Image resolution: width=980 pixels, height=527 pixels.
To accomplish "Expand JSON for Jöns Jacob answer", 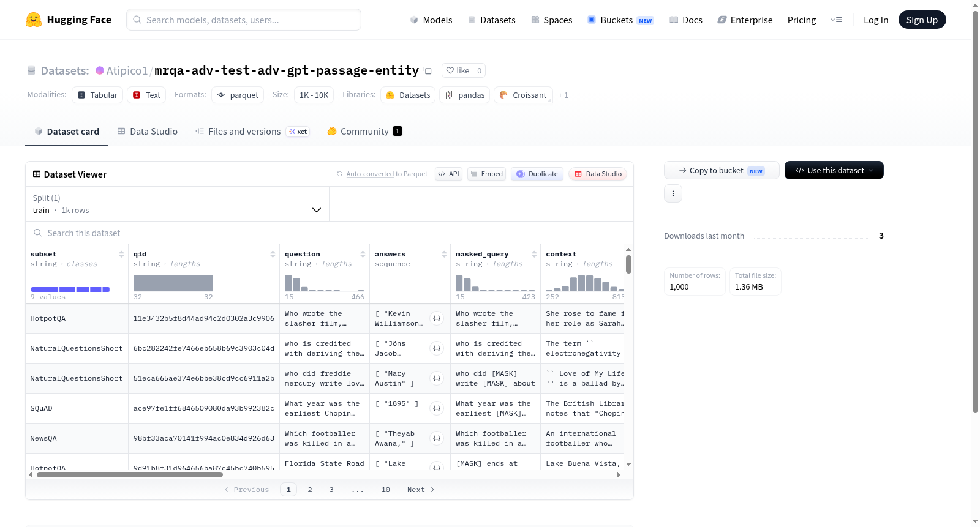I will point(437,348).
